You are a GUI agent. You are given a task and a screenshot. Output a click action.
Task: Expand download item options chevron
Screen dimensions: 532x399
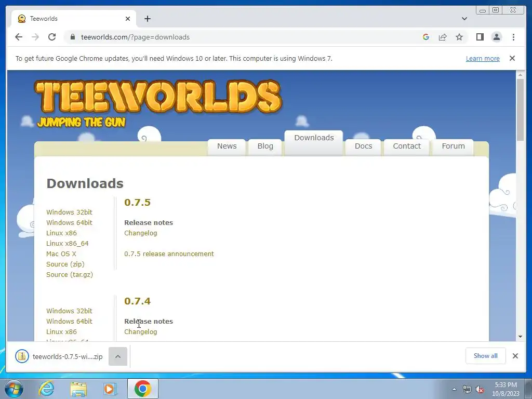(x=118, y=356)
